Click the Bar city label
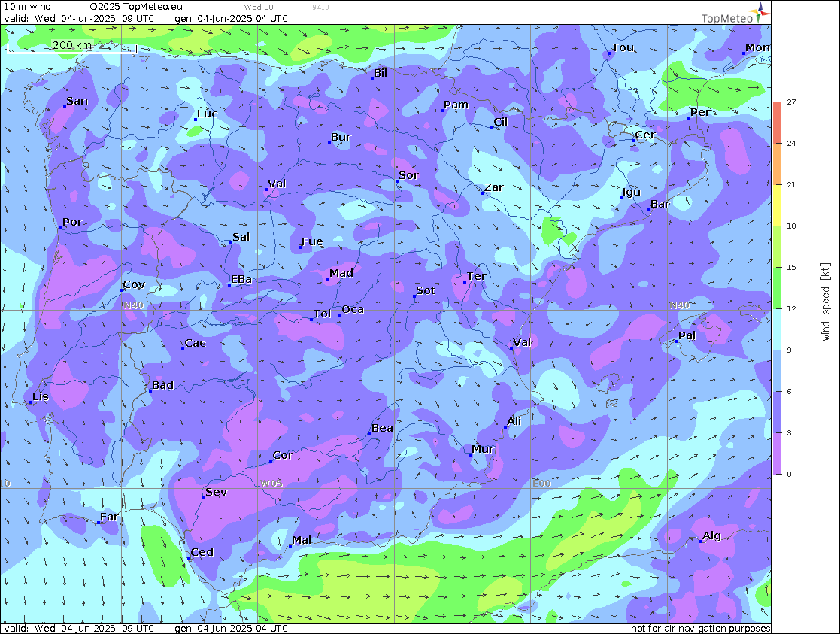840x634 pixels. pyautogui.click(x=660, y=204)
